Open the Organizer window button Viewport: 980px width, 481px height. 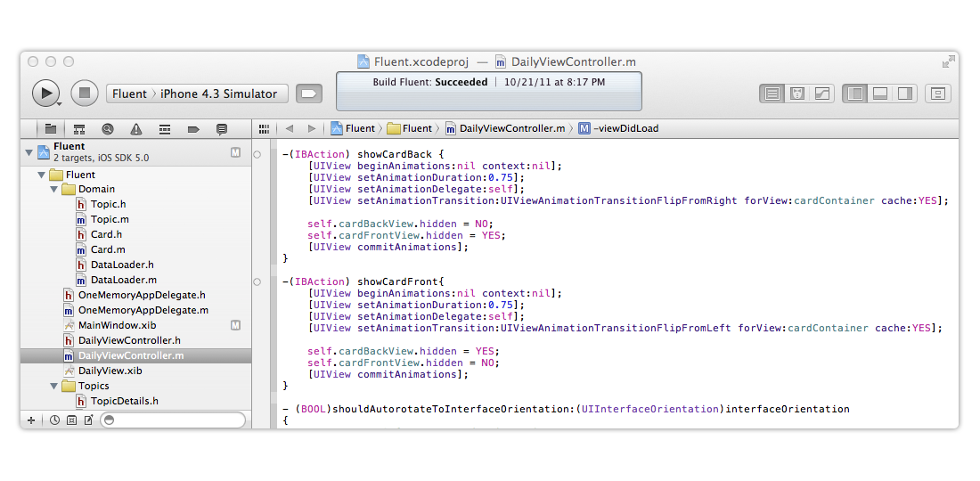pyautogui.click(x=937, y=94)
